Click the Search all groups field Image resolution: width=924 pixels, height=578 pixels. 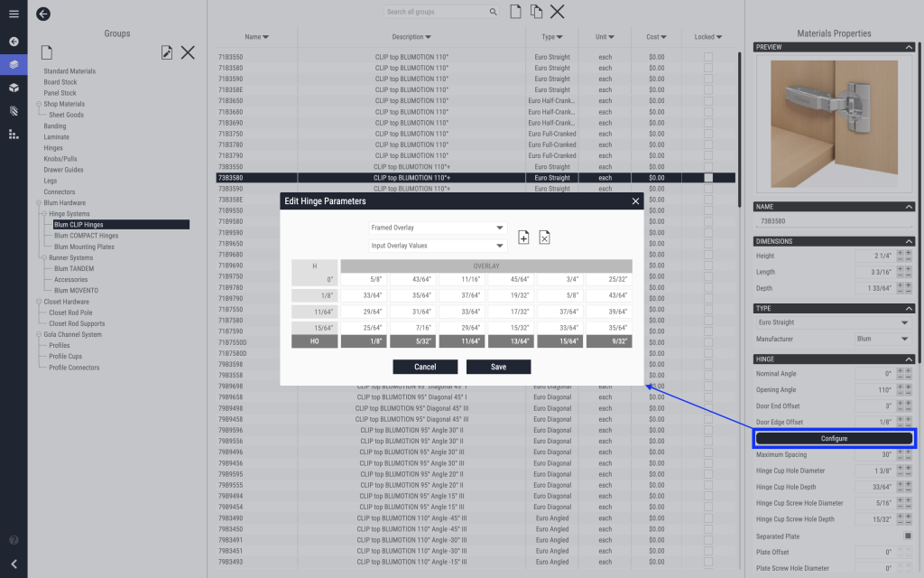436,12
